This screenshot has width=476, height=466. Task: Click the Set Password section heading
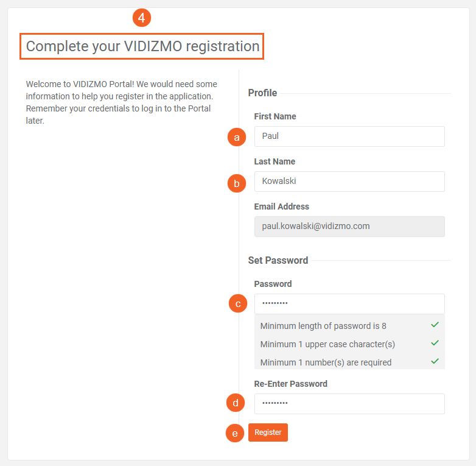click(x=278, y=261)
